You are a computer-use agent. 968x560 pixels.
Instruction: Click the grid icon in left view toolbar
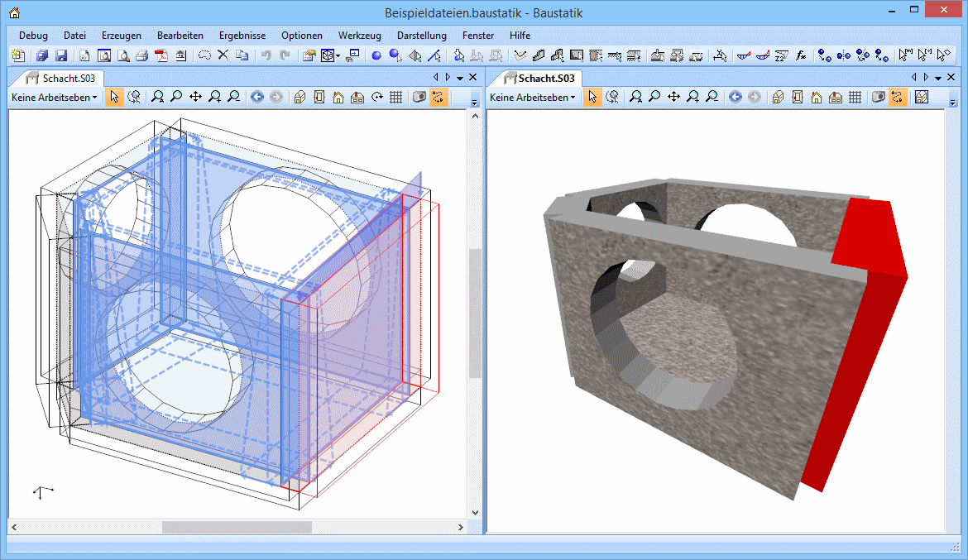[x=395, y=98]
